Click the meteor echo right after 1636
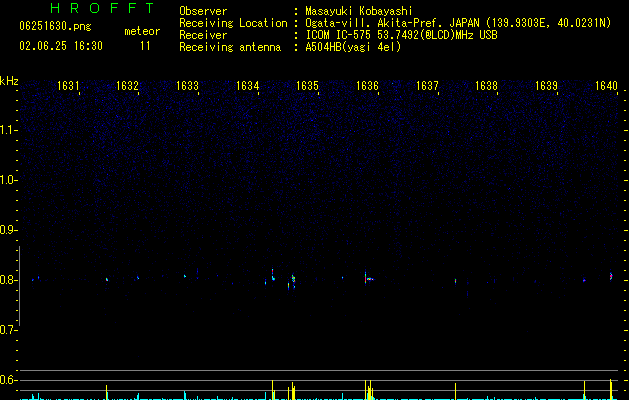The height and width of the screenshot is (400, 629). [368, 278]
